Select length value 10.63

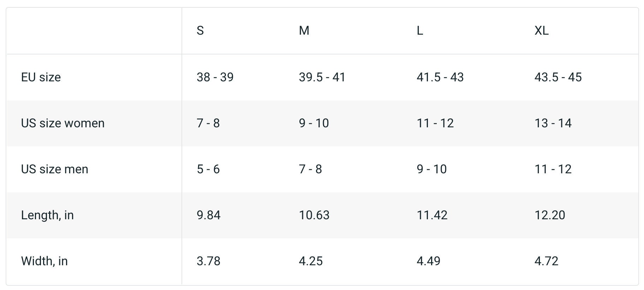[314, 215]
